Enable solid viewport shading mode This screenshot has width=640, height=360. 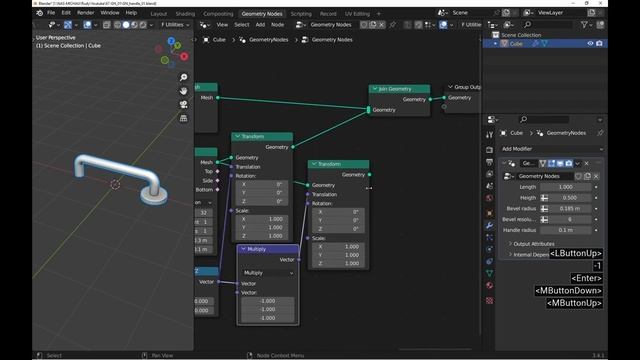point(126,25)
